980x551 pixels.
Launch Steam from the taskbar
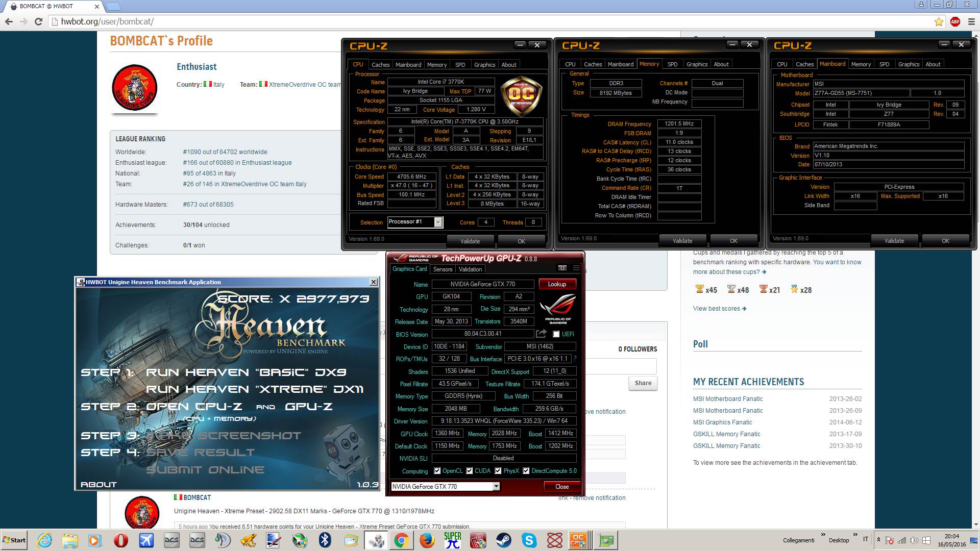click(504, 540)
